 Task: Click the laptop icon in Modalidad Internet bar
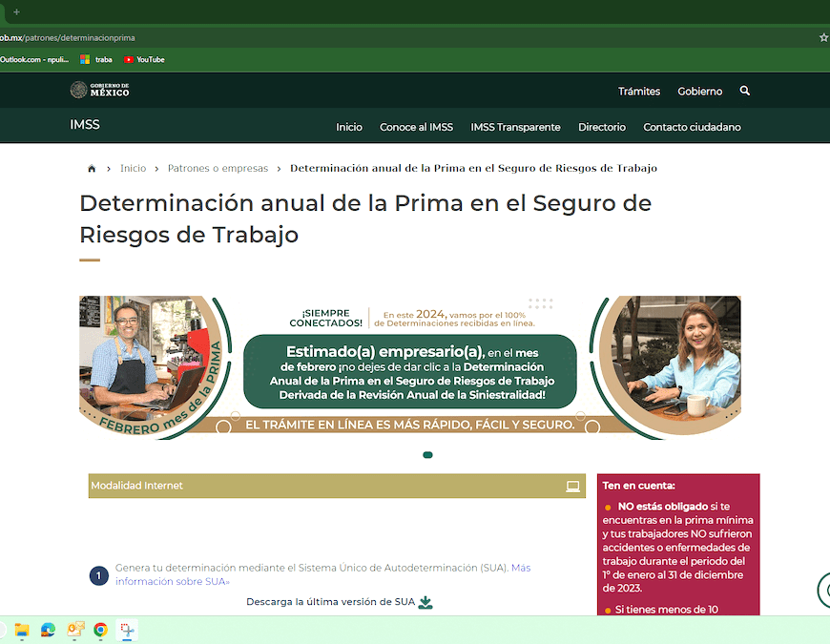(x=572, y=486)
